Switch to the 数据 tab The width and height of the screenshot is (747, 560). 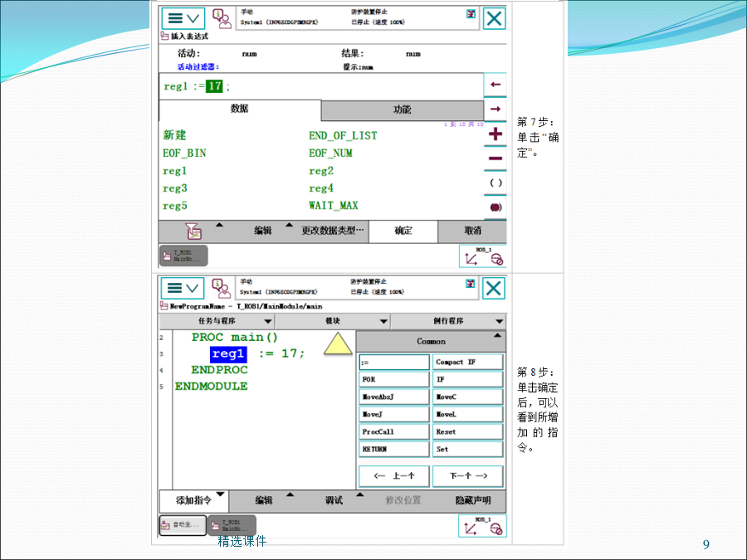(240, 109)
